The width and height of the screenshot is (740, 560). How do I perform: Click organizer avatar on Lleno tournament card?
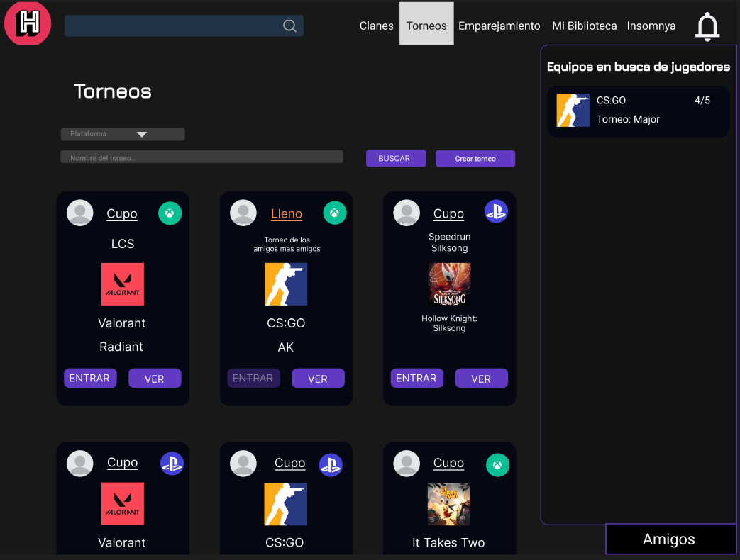[243, 213]
